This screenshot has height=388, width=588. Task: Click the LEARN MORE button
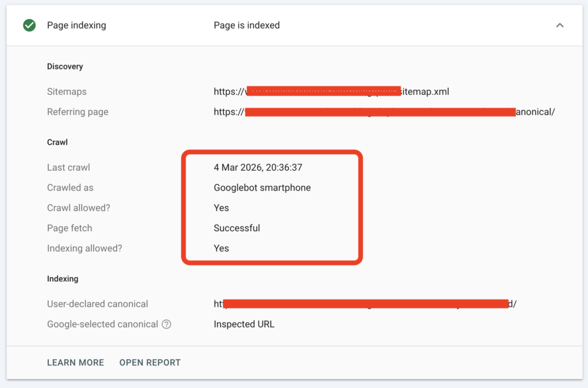point(75,362)
